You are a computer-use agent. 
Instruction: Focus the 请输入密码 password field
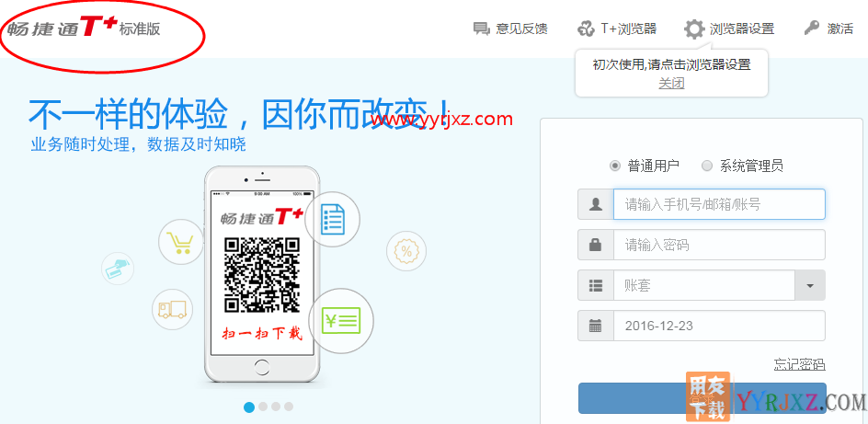tap(719, 245)
